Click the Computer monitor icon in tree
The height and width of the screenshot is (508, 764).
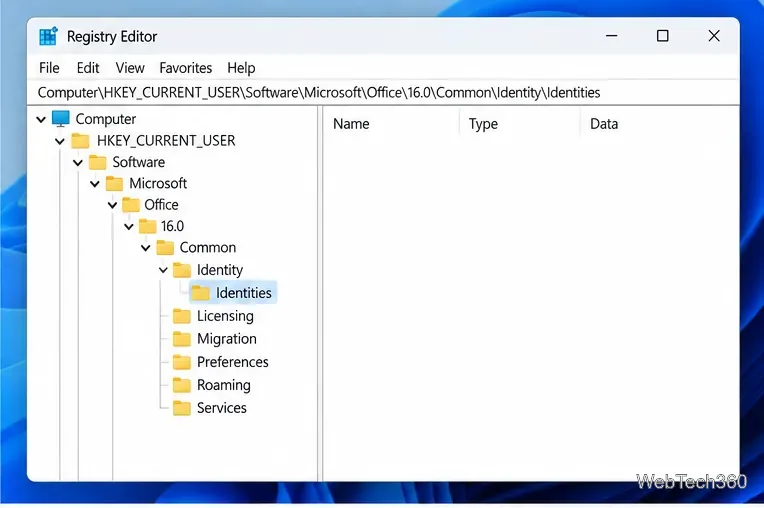pyautogui.click(x=61, y=118)
